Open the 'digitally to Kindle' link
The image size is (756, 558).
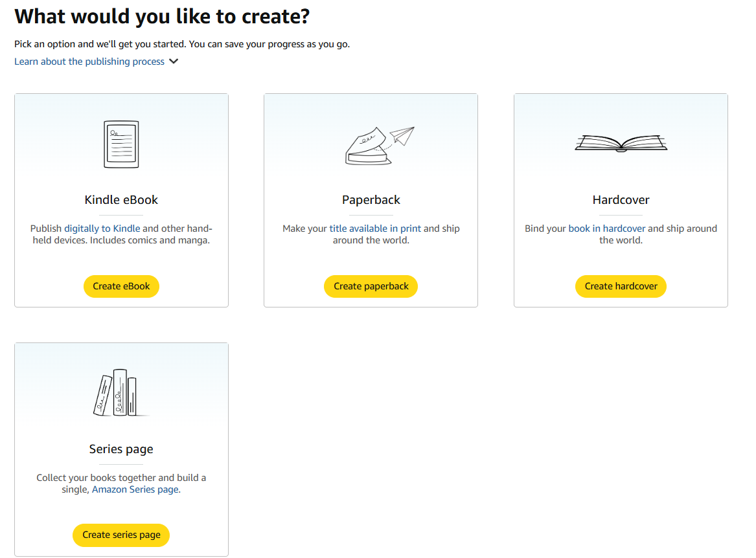pos(102,229)
